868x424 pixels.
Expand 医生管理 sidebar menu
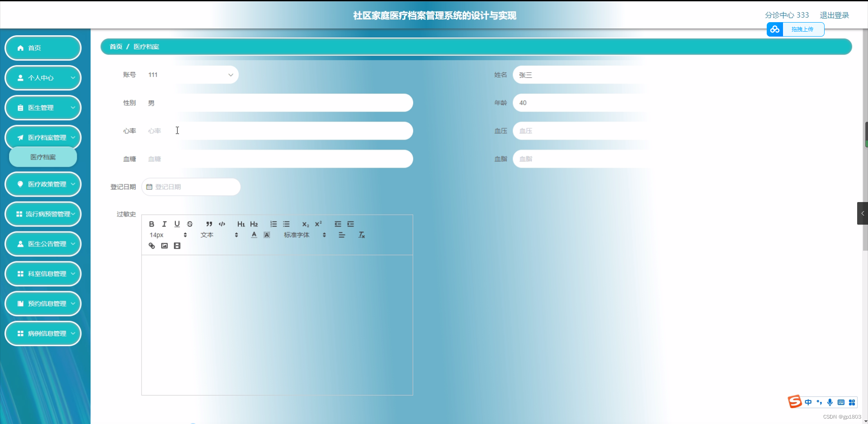click(43, 108)
